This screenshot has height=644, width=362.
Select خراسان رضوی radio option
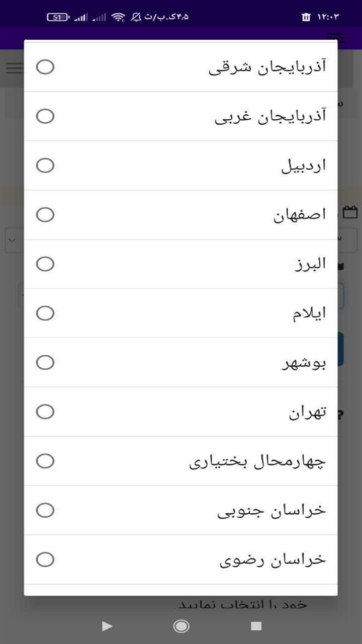tap(45, 559)
